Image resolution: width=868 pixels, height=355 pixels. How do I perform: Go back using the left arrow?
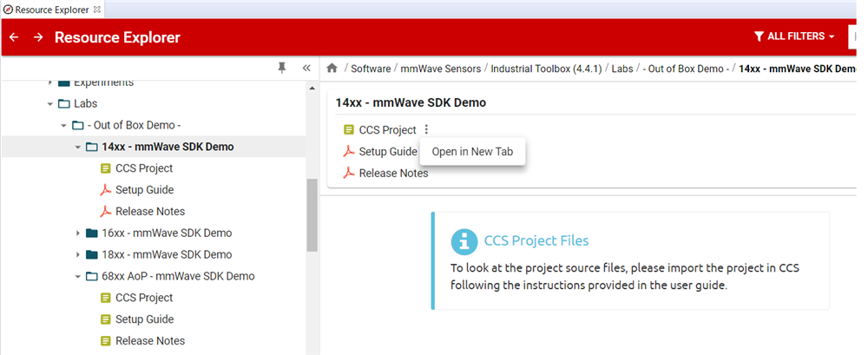[x=14, y=37]
